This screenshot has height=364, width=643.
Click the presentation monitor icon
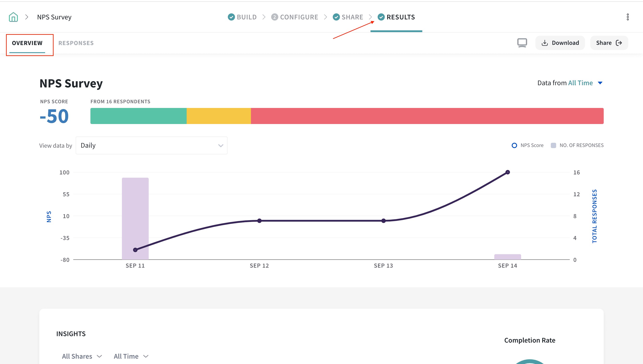pyautogui.click(x=522, y=43)
